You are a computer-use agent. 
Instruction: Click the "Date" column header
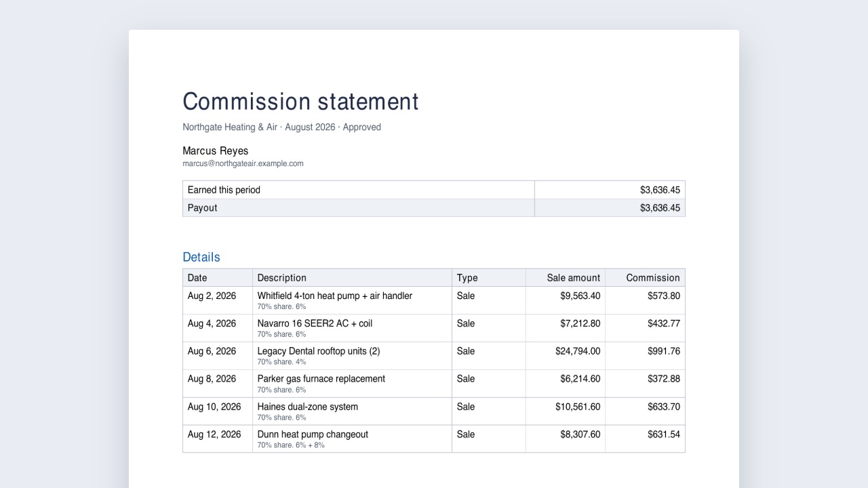(197, 278)
